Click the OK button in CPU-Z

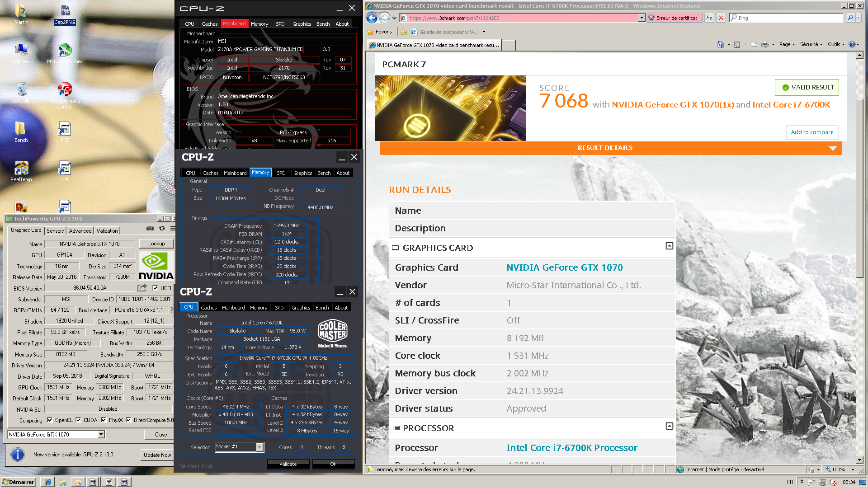(333, 464)
